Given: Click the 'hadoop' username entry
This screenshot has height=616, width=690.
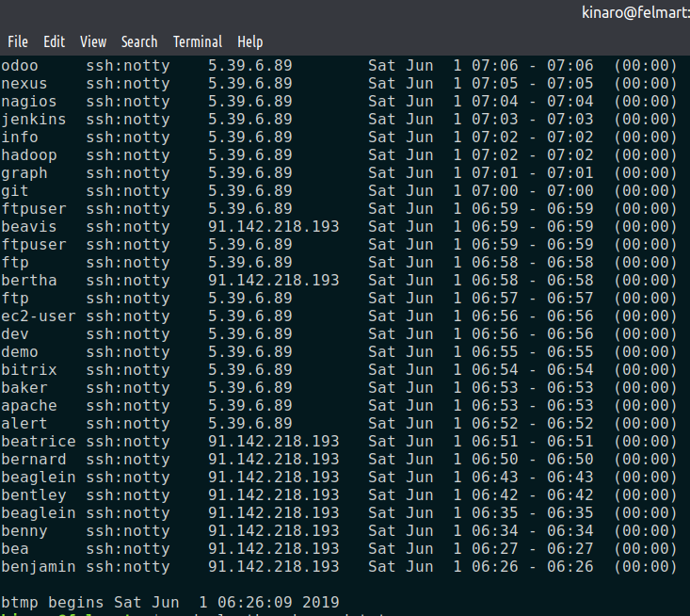Looking at the screenshot, I should (x=29, y=155).
